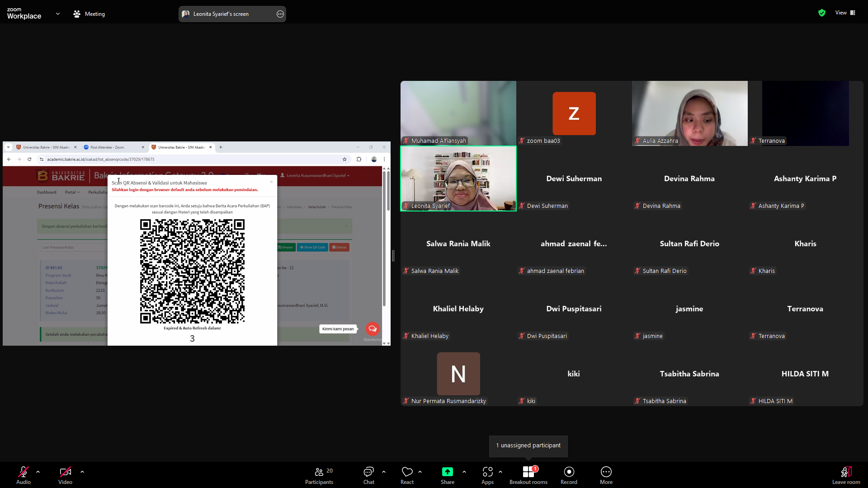
Task: Open the Apps panel
Action: pos(487,475)
